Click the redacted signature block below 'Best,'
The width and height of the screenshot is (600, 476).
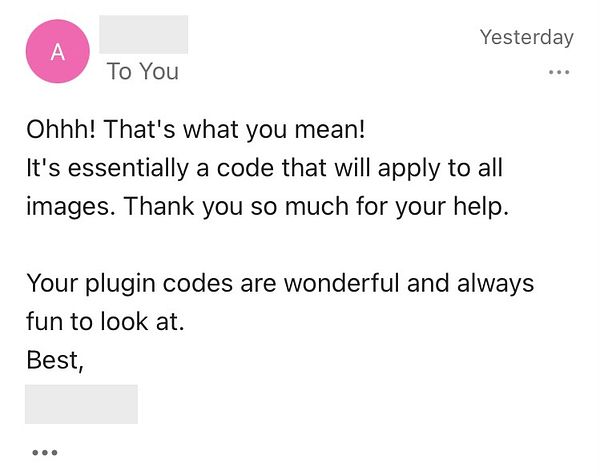[81, 404]
